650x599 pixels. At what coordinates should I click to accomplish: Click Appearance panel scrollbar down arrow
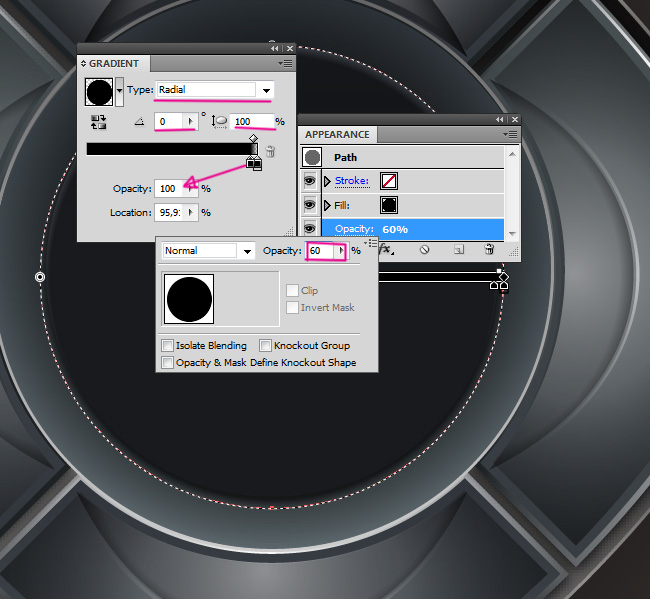click(x=512, y=233)
